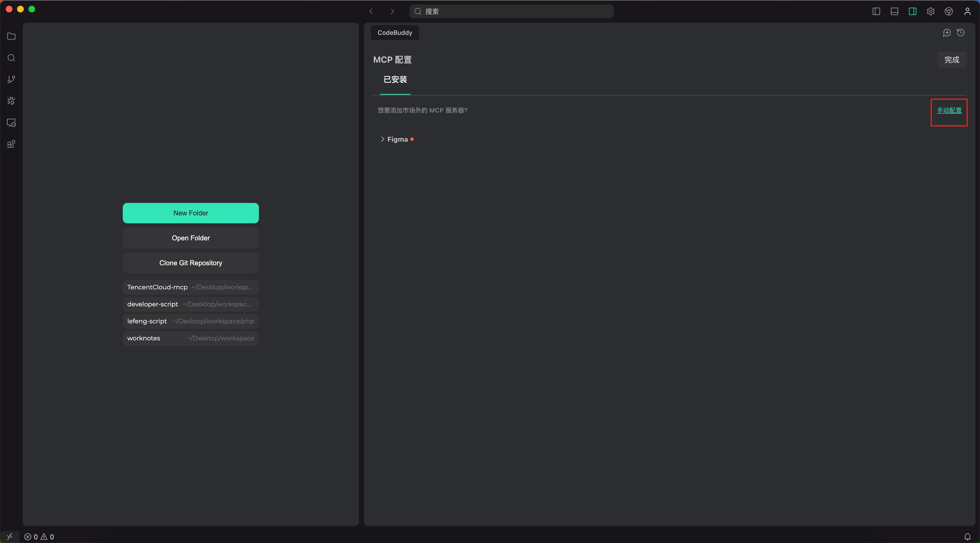Screen dimensions: 980x543
Task: Open Remote Explorer monitor icon
Action: [x=11, y=123]
